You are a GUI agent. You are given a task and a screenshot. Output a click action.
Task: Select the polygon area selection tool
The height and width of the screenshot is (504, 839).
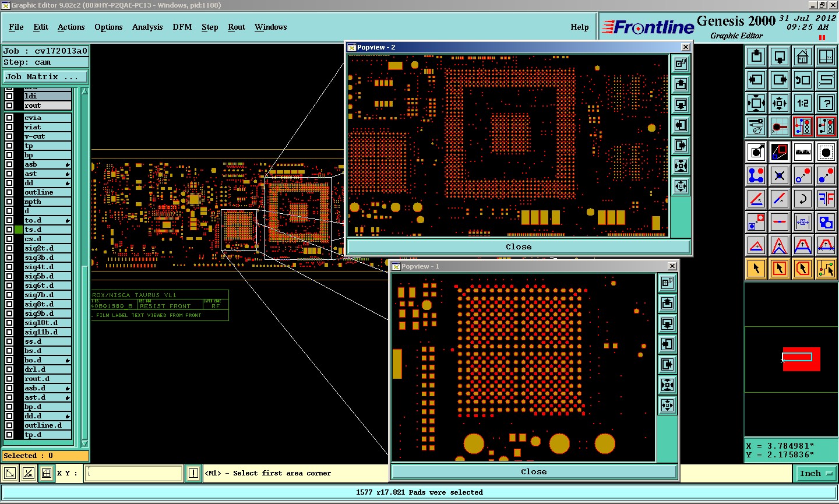point(803,269)
